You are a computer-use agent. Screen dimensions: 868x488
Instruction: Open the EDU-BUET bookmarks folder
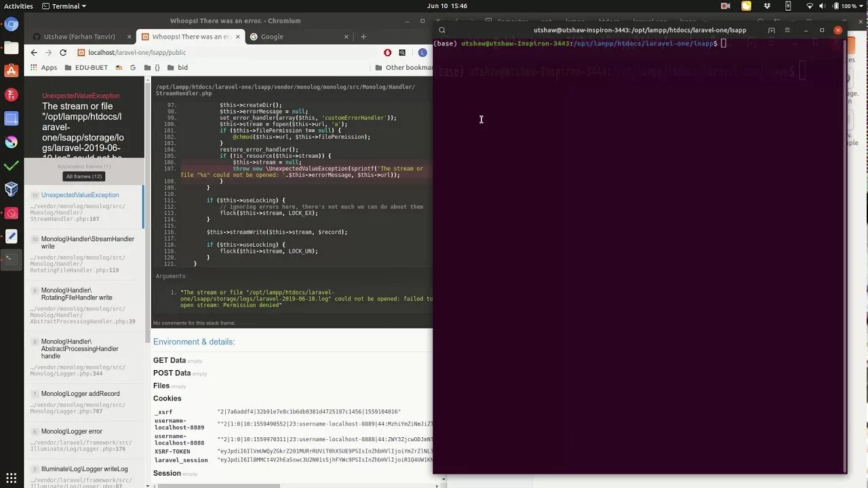coord(86,68)
